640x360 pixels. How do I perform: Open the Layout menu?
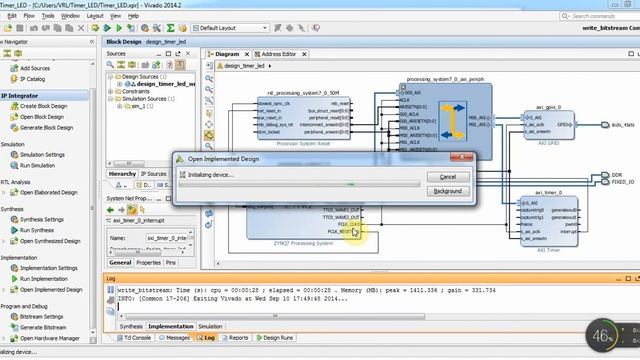[95, 16]
